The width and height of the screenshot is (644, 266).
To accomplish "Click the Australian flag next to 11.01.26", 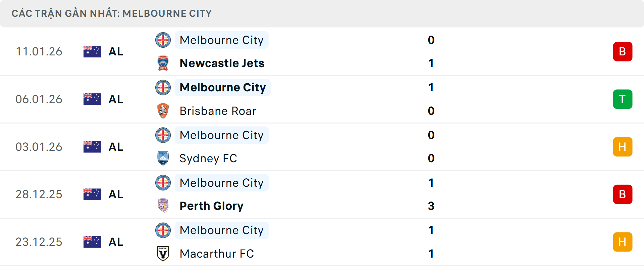I will click(92, 51).
